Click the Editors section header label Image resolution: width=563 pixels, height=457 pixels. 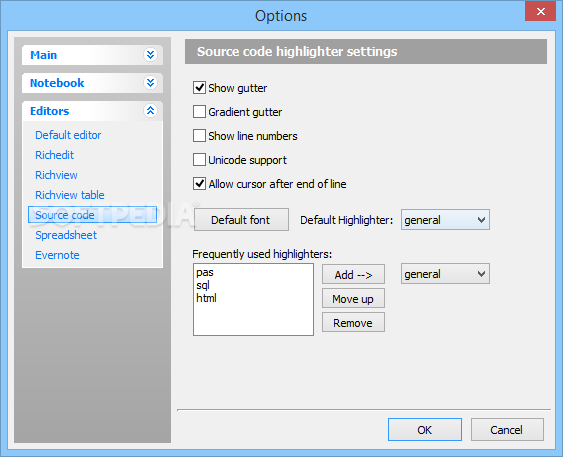pyautogui.click(x=50, y=111)
